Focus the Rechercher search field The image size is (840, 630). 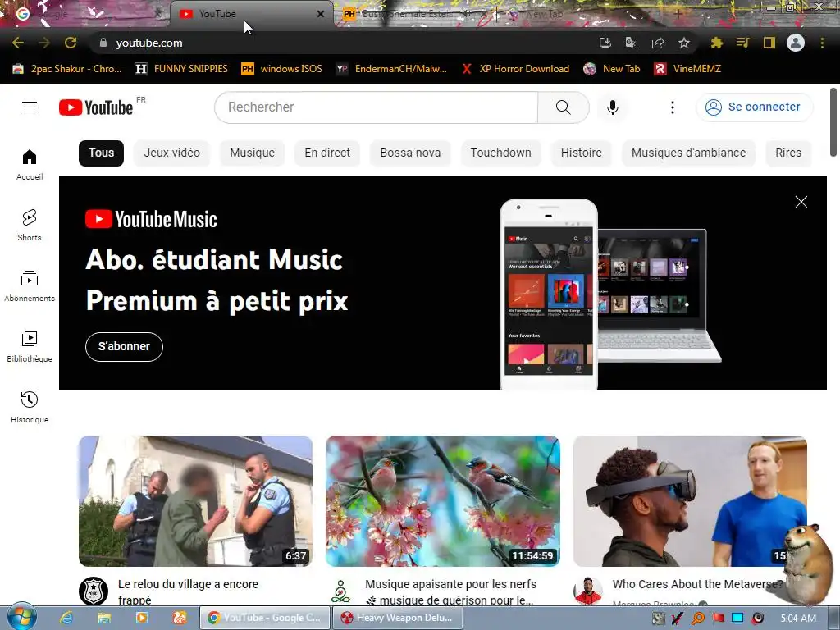click(376, 107)
